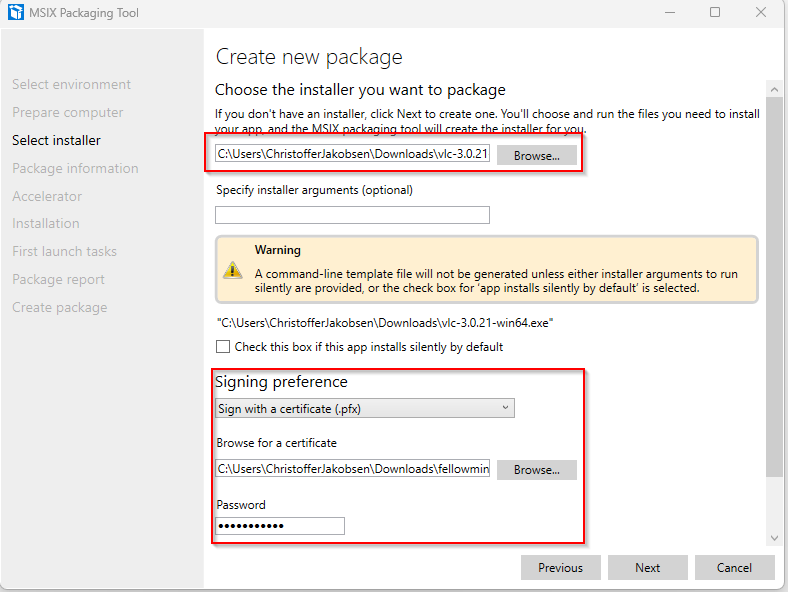Click the installer path text field
Screen dimensions: 788x592
[x=353, y=155]
